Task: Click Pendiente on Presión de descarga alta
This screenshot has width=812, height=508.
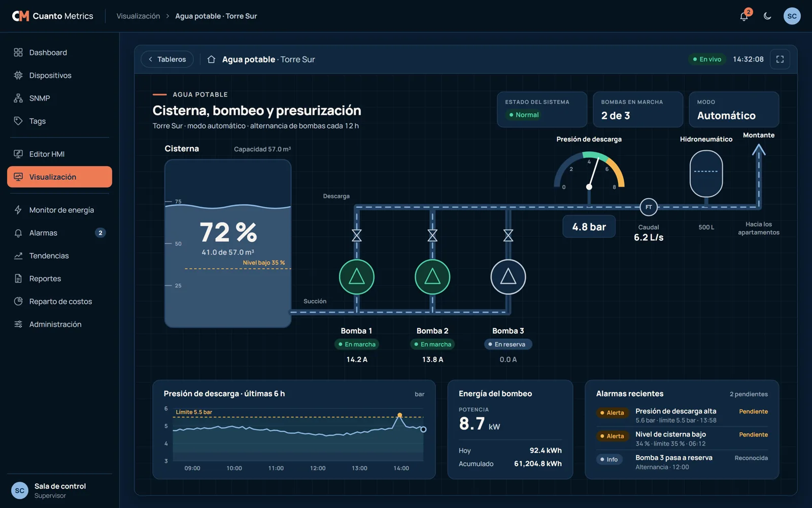Action: click(753, 411)
